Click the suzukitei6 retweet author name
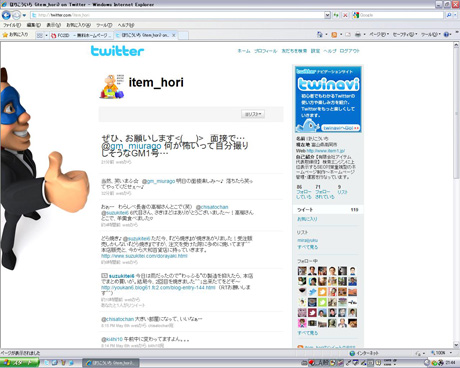Screen dimensions: 460x368 coord(121,276)
